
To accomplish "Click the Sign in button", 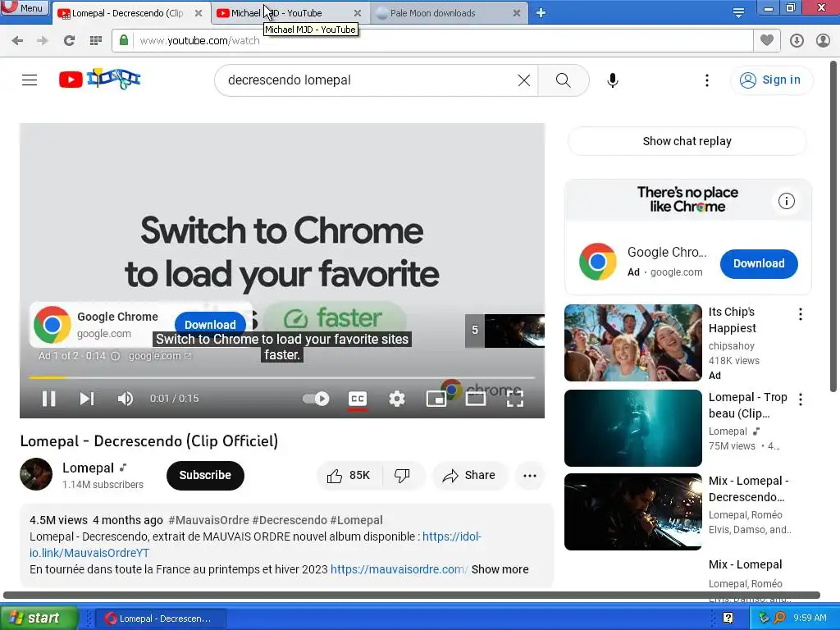I will [x=771, y=80].
